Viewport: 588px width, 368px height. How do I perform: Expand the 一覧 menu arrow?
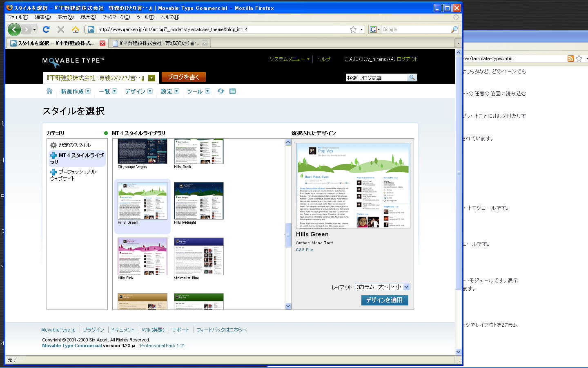(114, 91)
